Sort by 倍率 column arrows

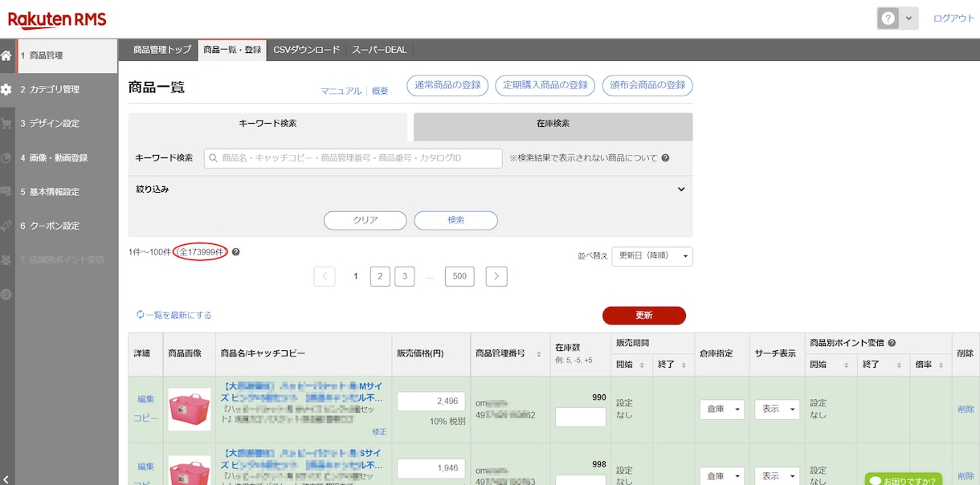coord(941,365)
